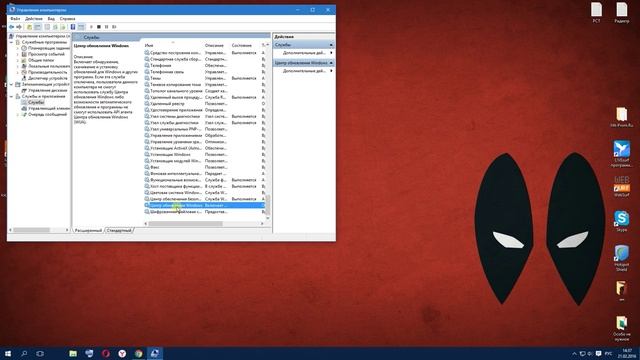Screen dimensions: 640x360
Task: Open Дополнительные действия under Центр обновления Windows
Action: [x=304, y=71]
